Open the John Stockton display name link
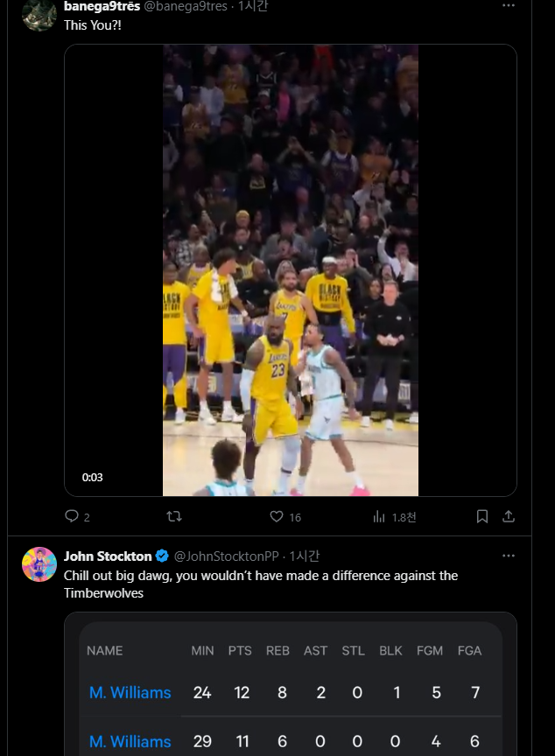This screenshot has width=555, height=756. (x=108, y=556)
